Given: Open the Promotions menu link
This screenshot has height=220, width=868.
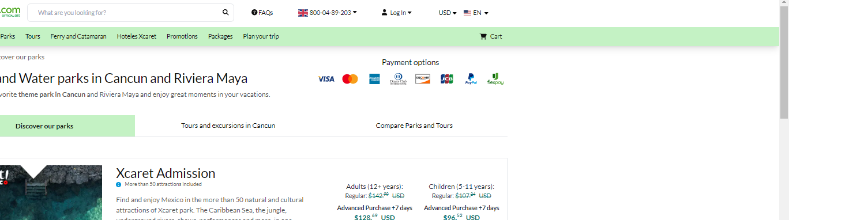Looking at the screenshot, I should (182, 36).
